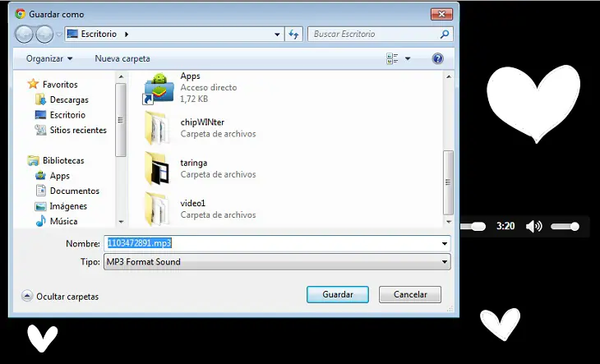This screenshot has width=600, height=364.
Task: Open the Organizar menu
Action: point(49,58)
